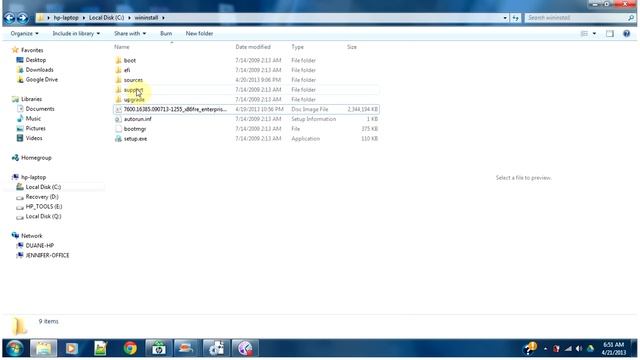640x360 pixels.
Task: Select the upgrade folder
Action: coord(134,100)
